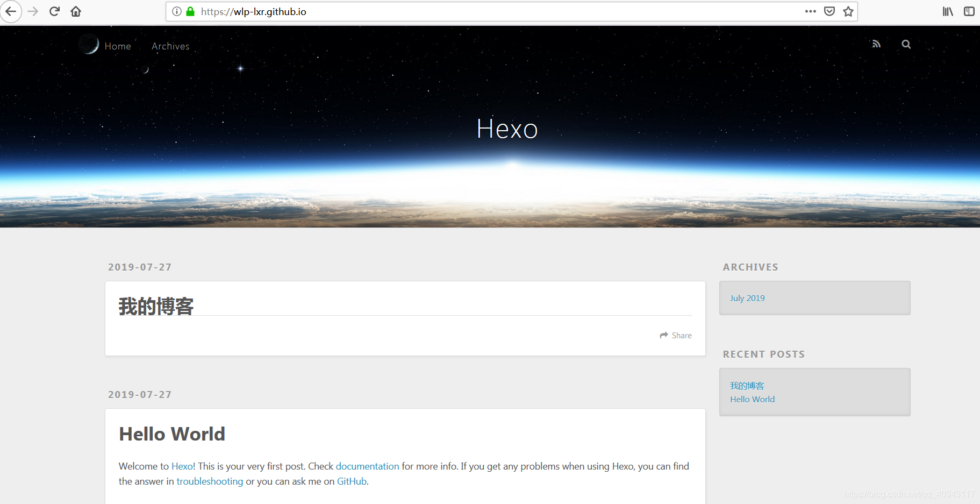This screenshot has height=504, width=980.
Task: Click the RECENT POSTS sidebar heading
Action: click(764, 354)
